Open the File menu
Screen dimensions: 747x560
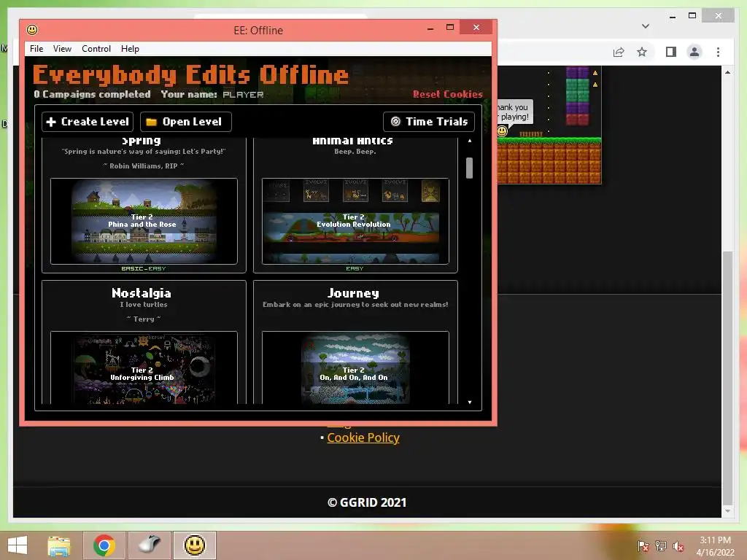click(36, 49)
